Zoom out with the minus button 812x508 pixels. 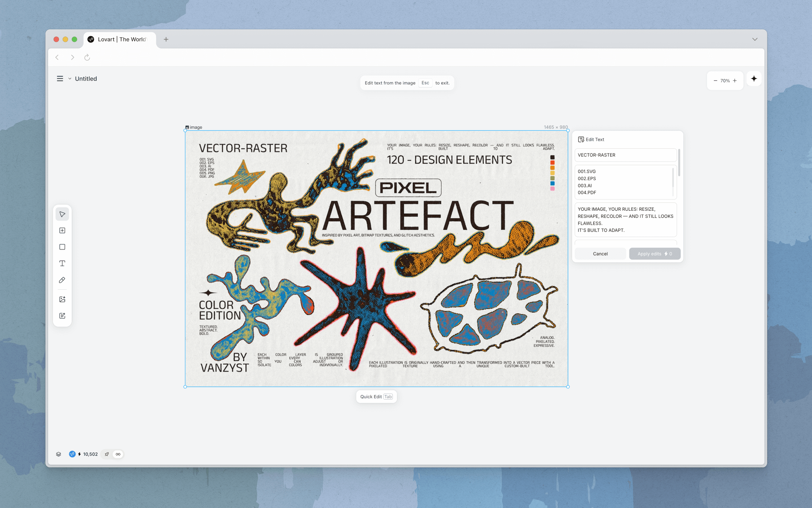715,81
